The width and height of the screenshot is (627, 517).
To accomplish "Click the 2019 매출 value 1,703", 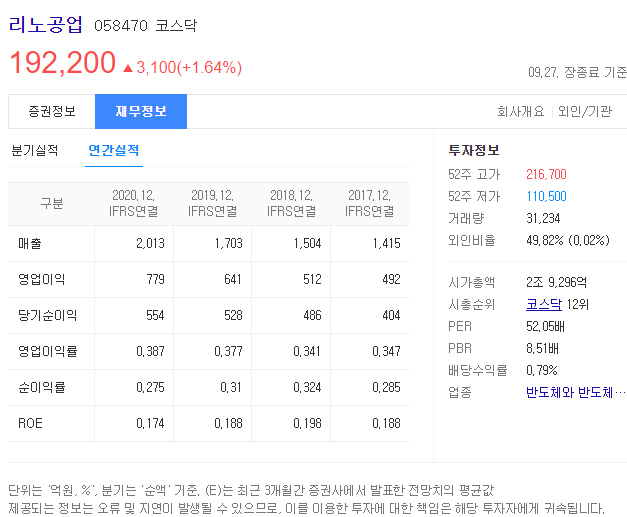I will [x=228, y=244].
